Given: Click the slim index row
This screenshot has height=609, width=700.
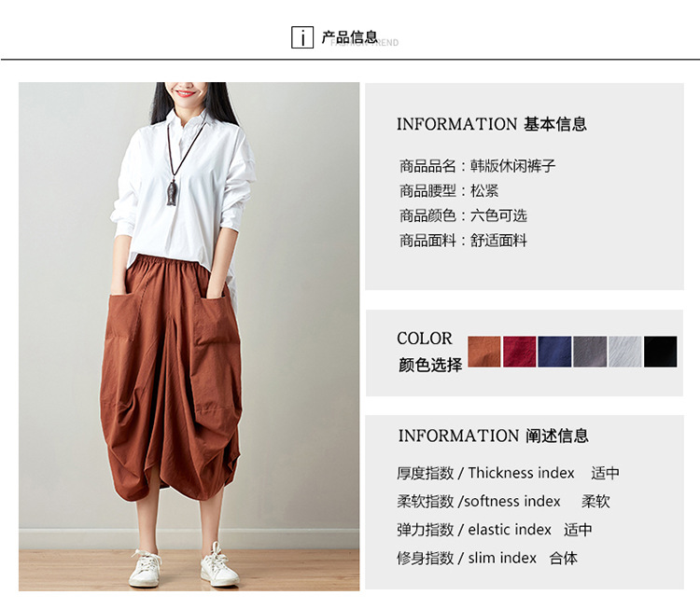Looking at the screenshot, I should 487,558.
